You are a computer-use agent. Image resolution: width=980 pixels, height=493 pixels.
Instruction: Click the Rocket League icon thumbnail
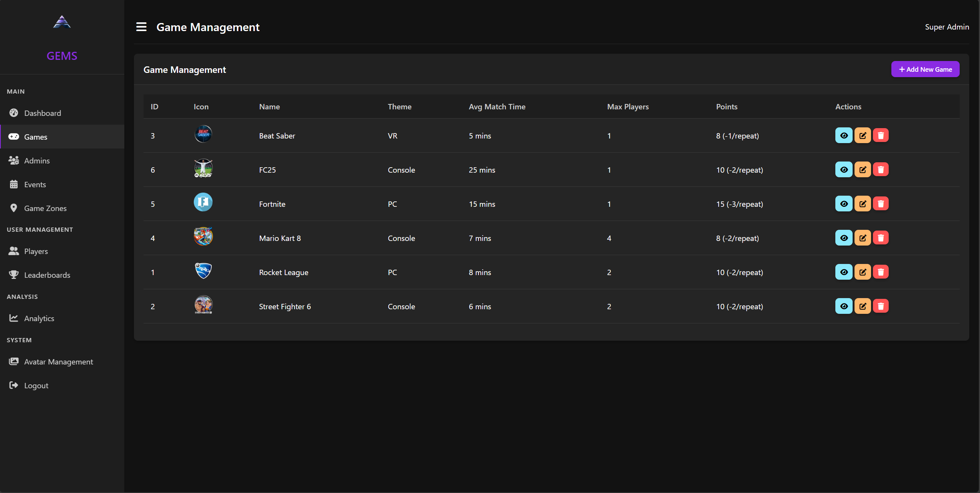point(203,271)
